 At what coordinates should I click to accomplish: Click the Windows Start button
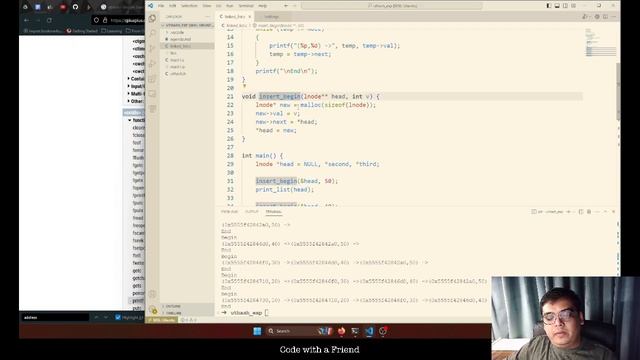point(257,331)
